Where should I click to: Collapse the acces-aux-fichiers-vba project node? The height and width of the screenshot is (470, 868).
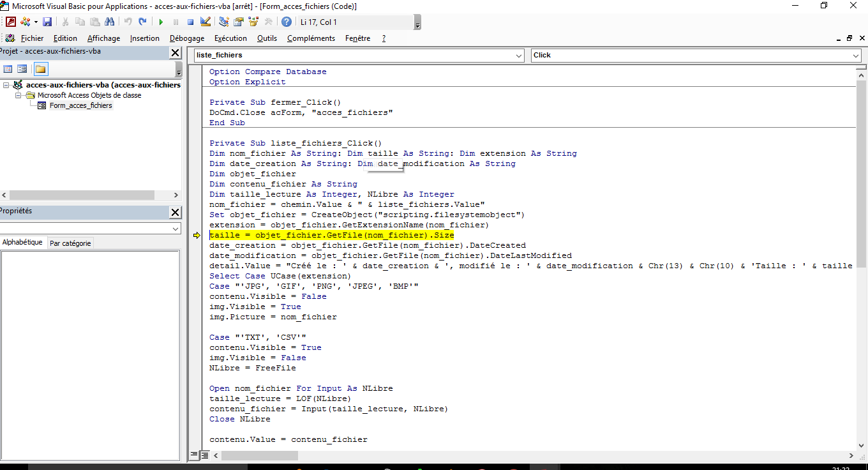click(x=6, y=85)
